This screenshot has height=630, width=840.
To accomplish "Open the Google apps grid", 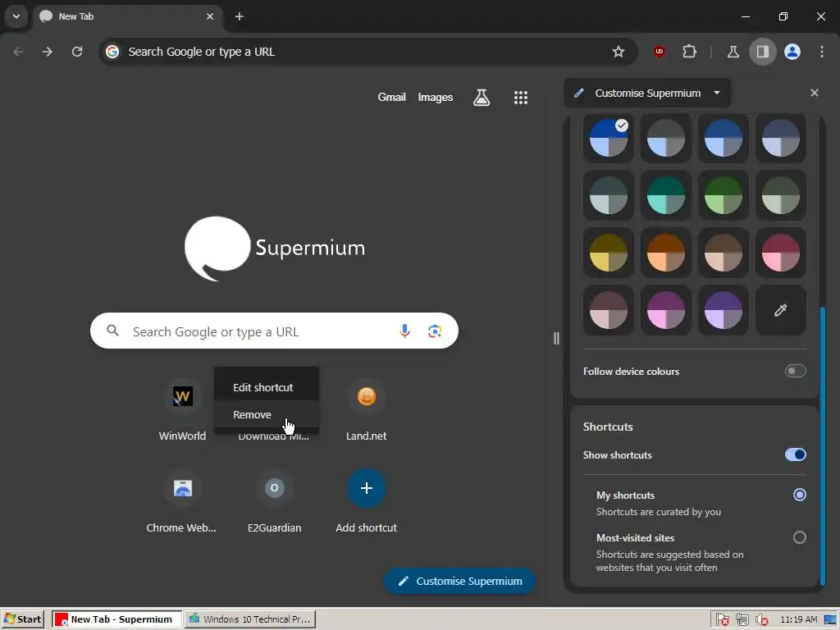I will click(x=521, y=97).
